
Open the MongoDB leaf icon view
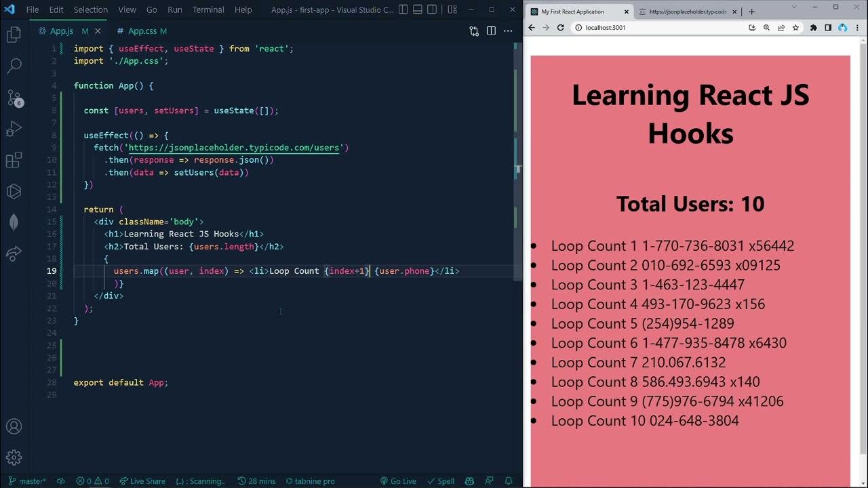14,222
